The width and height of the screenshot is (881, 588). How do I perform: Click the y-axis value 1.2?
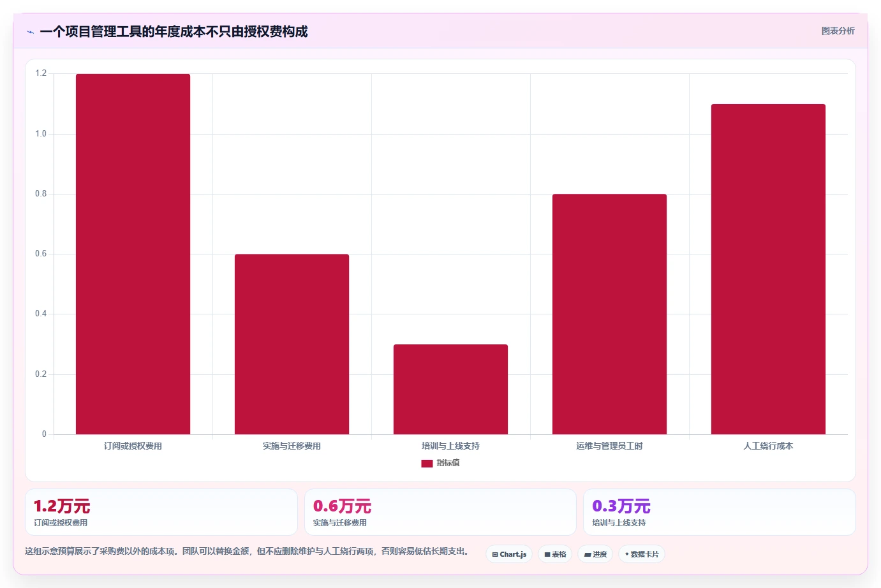(x=41, y=73)
